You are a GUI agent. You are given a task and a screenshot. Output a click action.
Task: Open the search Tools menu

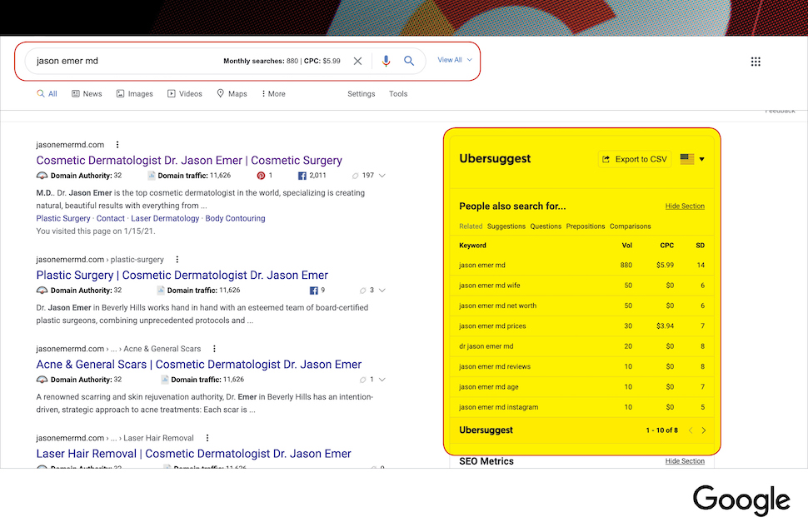tap(398, 94)
